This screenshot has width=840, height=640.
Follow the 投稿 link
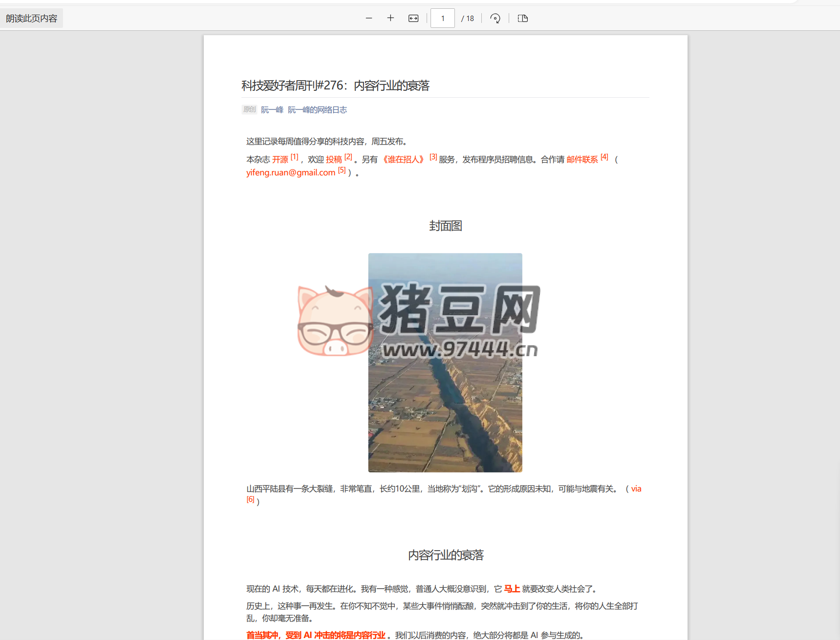pyautogui.click(x=334, y=160)
